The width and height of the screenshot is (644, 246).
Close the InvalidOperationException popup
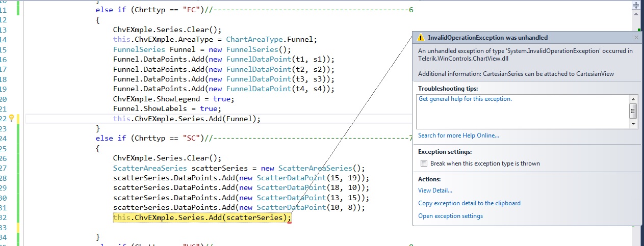tap(636, 38)
